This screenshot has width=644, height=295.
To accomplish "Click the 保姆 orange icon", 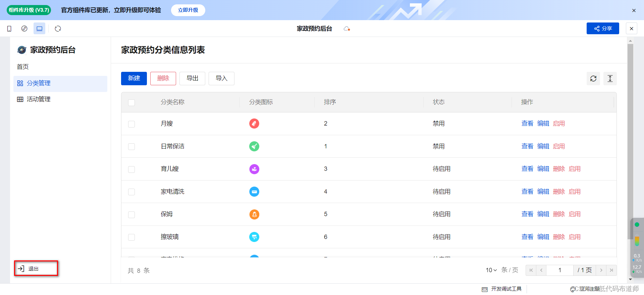I will click(254, 214).
